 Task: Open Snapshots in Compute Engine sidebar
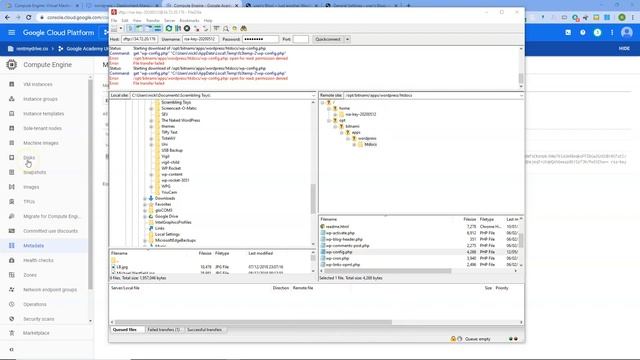point(35,172)
